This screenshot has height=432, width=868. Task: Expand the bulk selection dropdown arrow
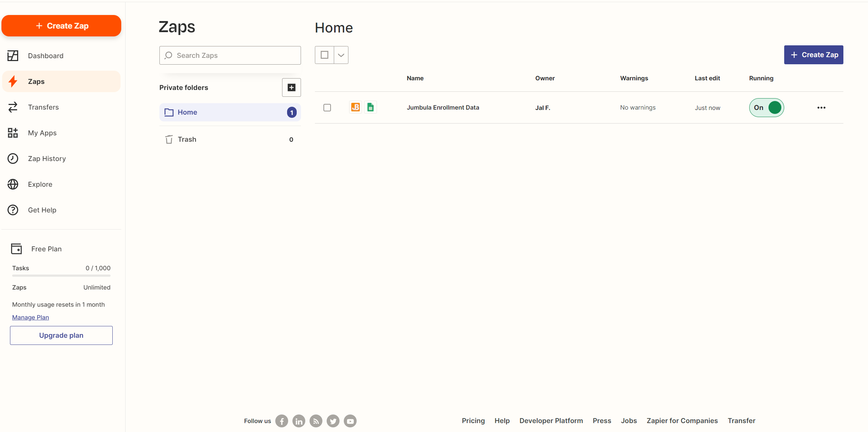[x=341, y=55]
